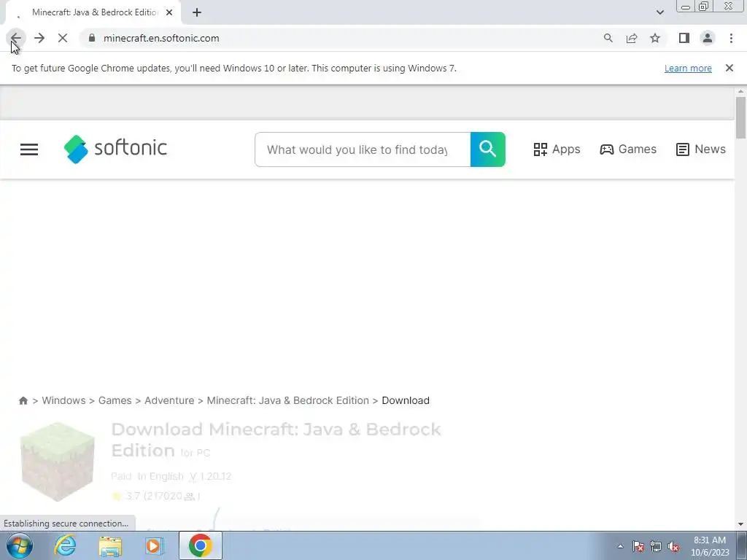Image resolution: width=747 pixels, height=560 pixels.
Task: Go forward with the browser forward arrow
Action: [39, 38]
